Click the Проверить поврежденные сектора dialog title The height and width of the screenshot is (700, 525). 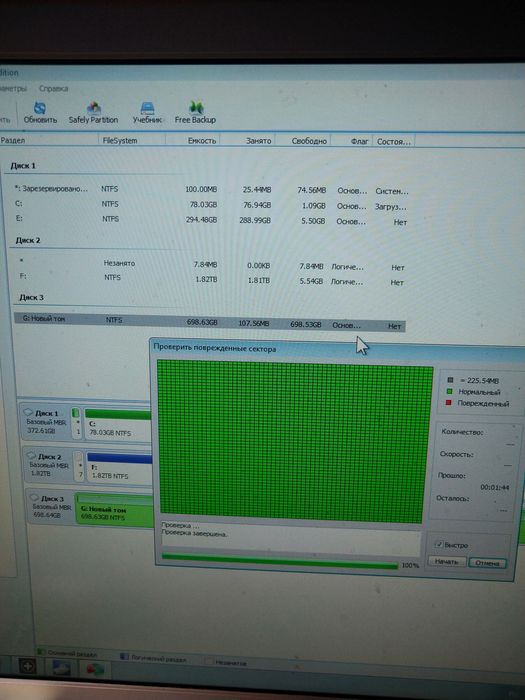(215, 348)
